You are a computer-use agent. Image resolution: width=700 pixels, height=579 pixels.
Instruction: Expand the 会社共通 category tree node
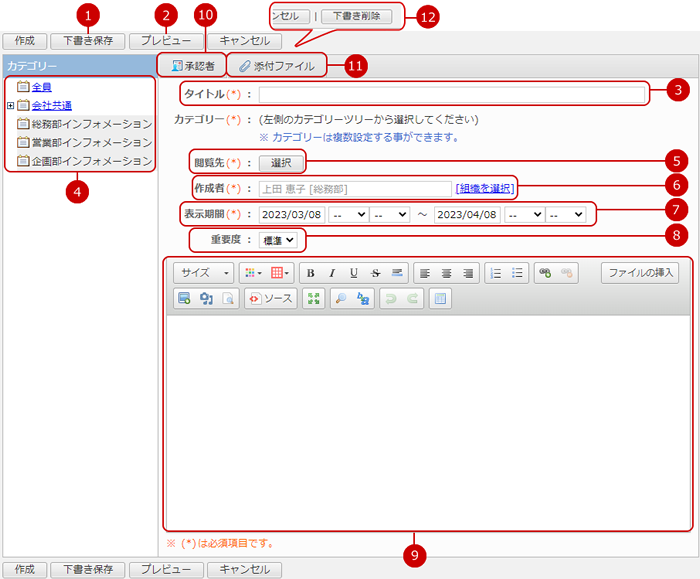10,105
